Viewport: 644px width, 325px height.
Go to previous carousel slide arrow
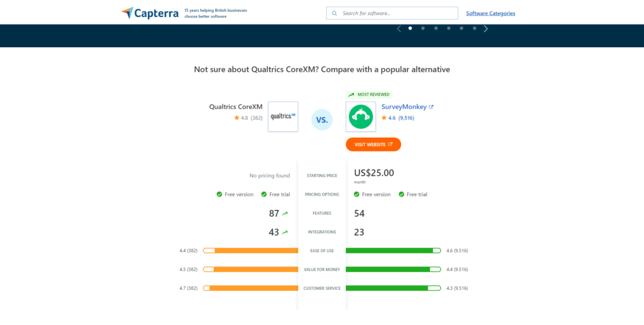(x=398, y=28)
